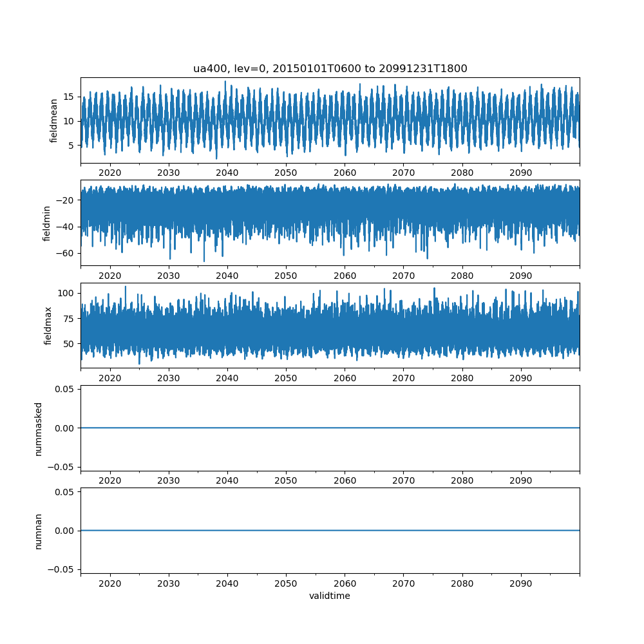This screenshot has width=644, height=644.
Task: Select the fieldmean y-axis label
Action: click(x=54, y=120)
